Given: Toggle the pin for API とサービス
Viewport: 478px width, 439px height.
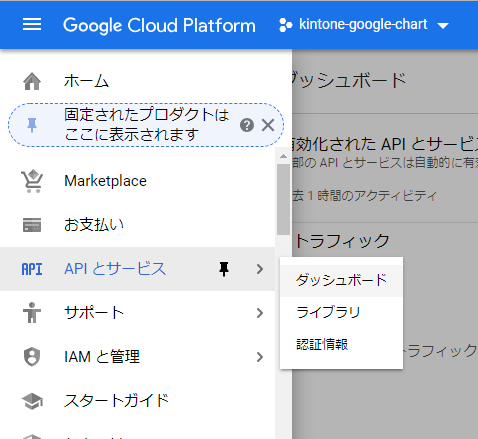Looking at the screenshot, I should 224,269.
